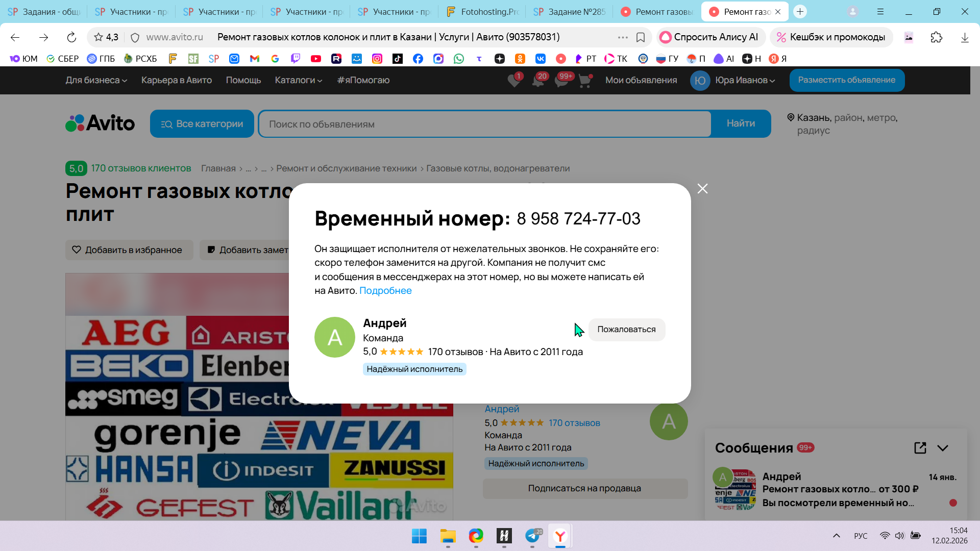Open Telegram from the taskbar
Screen dimensions: 980x551
click(532, 536)
